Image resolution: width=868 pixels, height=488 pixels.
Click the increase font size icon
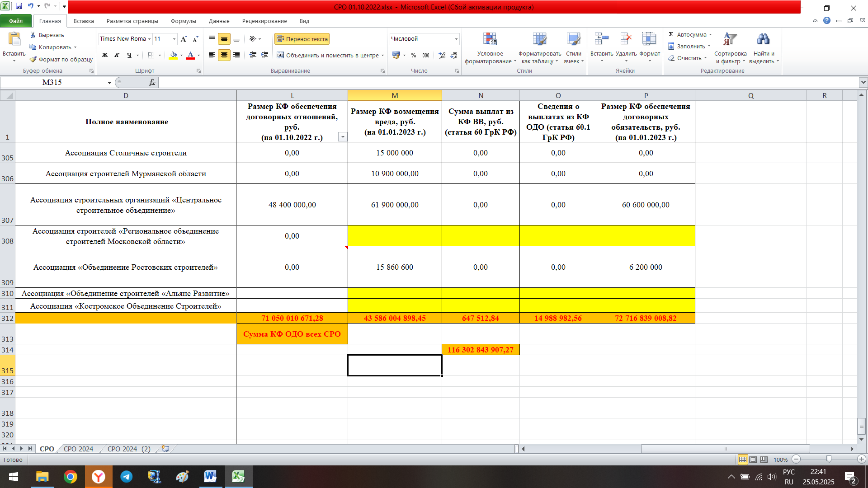(x=184, y=39)
